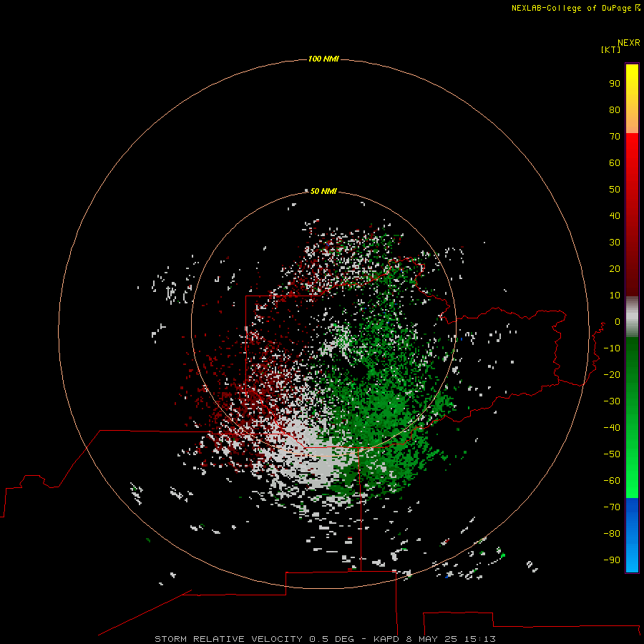
Task: Click the 90 value on the velocity scale
Action: 615,84
